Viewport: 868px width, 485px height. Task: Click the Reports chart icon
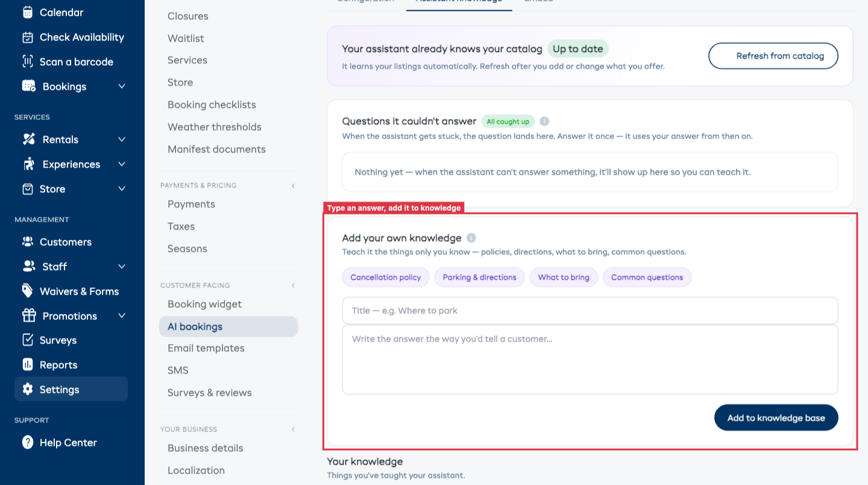(x=28, y=365)
